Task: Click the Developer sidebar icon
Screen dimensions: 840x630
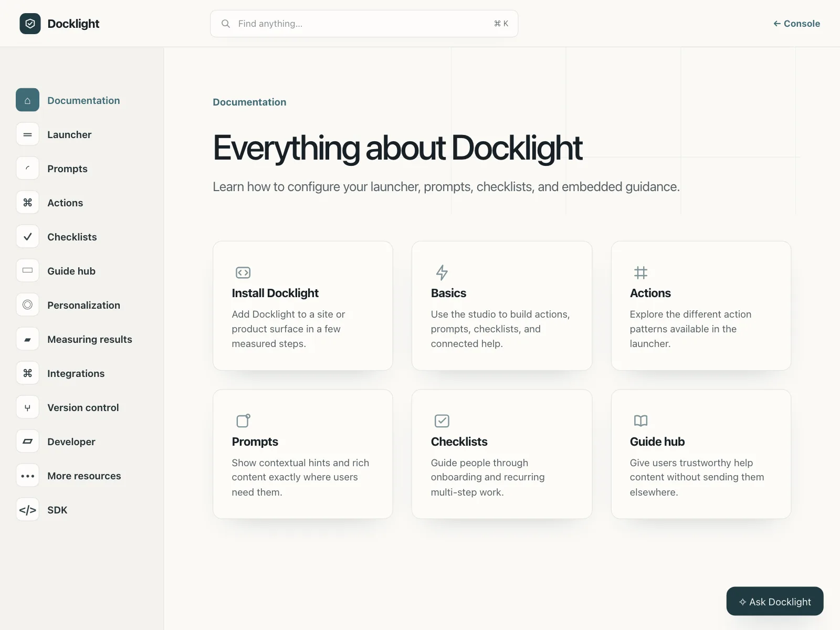Action: point(27,442)
